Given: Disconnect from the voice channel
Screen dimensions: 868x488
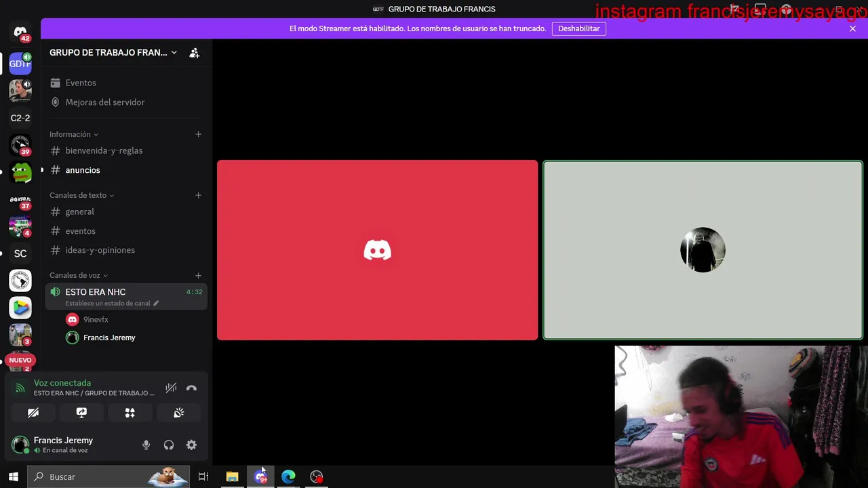Looking at the screenshot, I should pos(191,388).
